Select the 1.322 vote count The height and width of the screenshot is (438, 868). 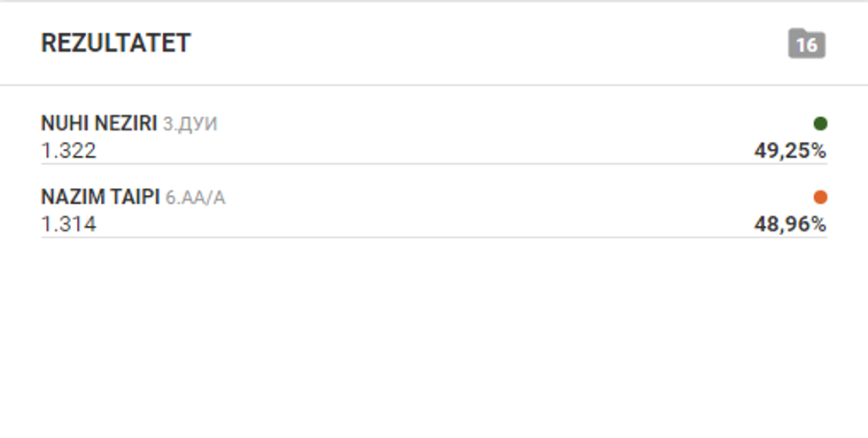click(x=68, y=151)
